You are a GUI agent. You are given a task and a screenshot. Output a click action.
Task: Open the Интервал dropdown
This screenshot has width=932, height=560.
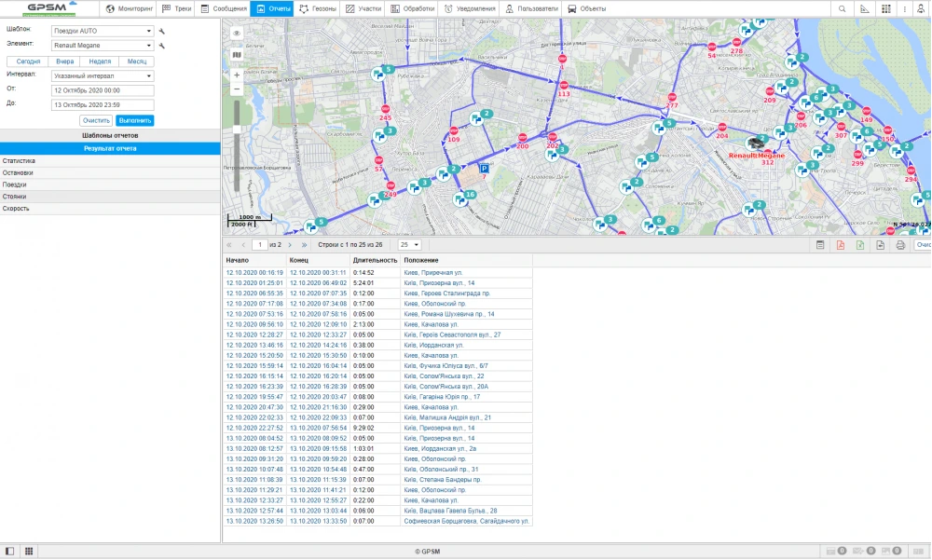[x=103, y=75]
